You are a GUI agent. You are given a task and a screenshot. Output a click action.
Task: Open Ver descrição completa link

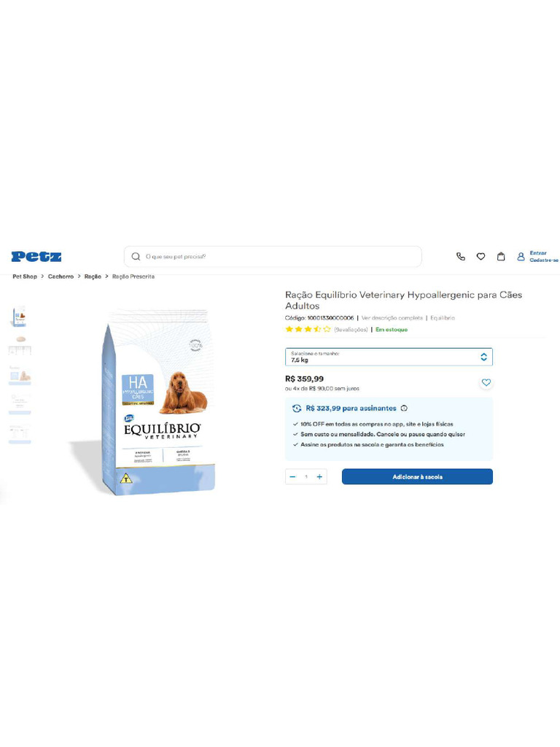click(x=392, y=318)
